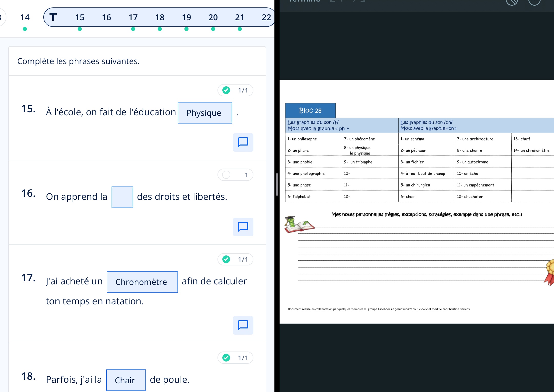Click the Chair answer field

126,380
